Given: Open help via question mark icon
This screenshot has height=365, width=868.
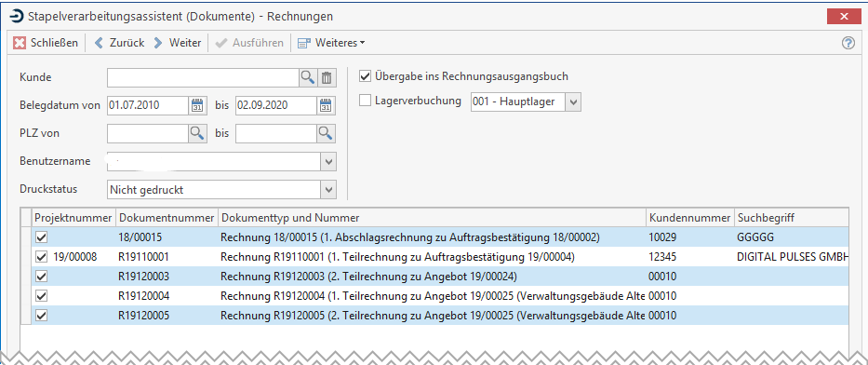Looking at the screenshot, I should (848, 43).
